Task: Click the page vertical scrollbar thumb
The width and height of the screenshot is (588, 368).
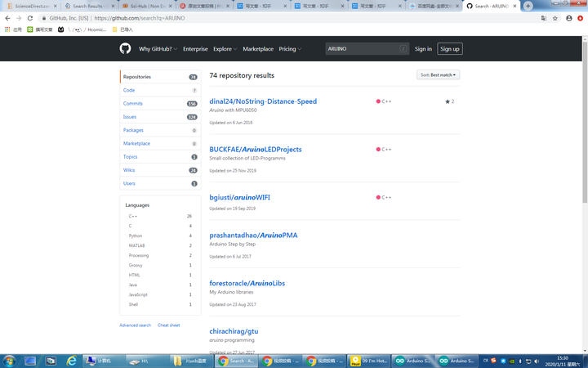Action: [585, 122]
